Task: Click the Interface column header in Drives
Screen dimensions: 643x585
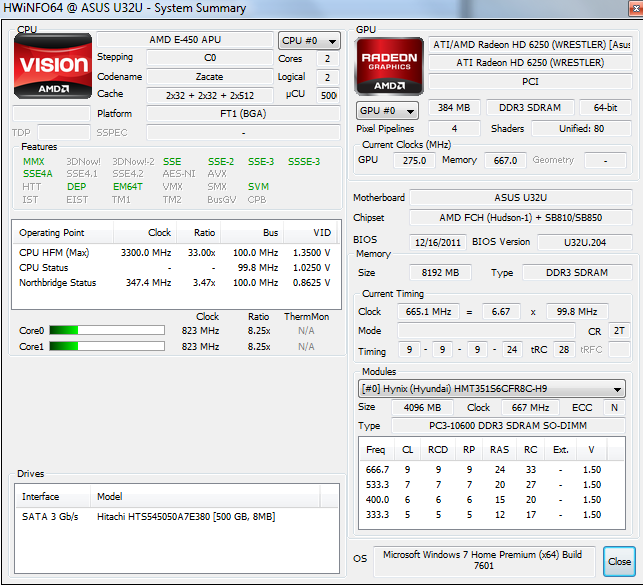Action: click(x=52, y=496)
